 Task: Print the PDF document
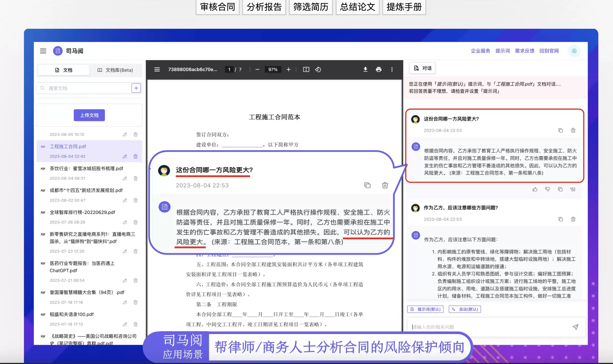point(378,69)
